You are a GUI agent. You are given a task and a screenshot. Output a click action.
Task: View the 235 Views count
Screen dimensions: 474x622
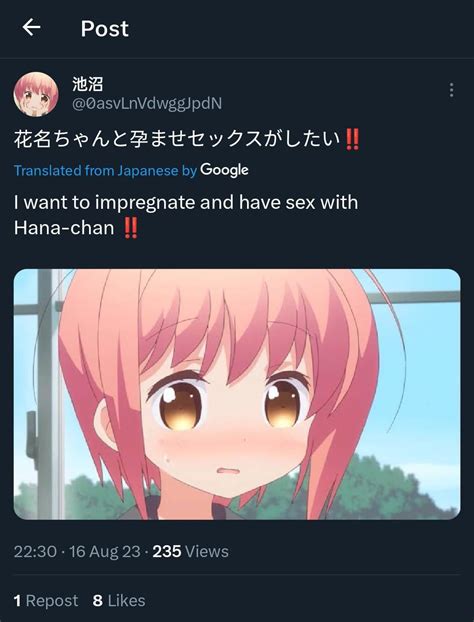[190, 551]
